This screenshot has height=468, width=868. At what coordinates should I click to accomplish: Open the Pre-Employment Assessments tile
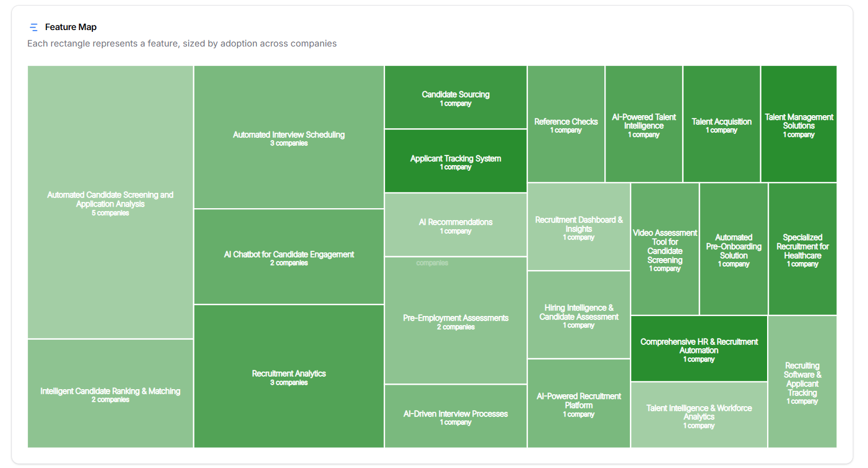tap(455, 321)
